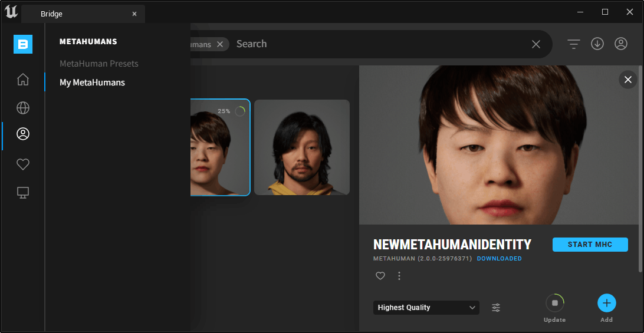
Task: Open Favorites heart in sidebar
Action: click(x=23, y=164)
